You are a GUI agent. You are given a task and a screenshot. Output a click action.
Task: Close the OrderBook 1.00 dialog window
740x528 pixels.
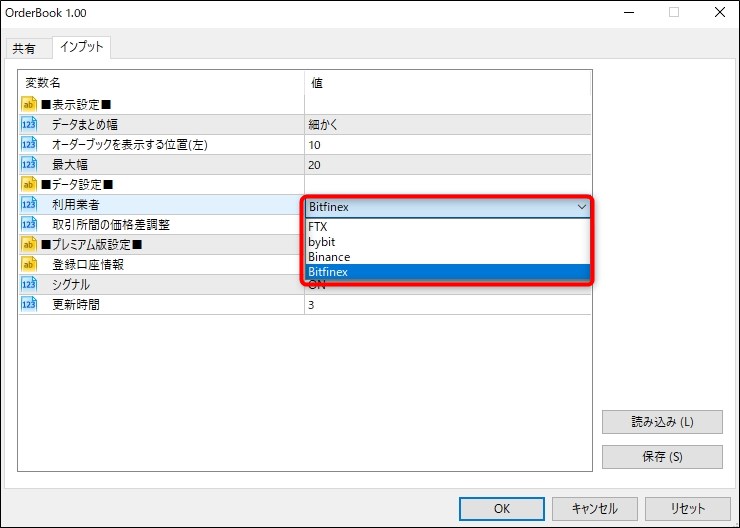720,12
